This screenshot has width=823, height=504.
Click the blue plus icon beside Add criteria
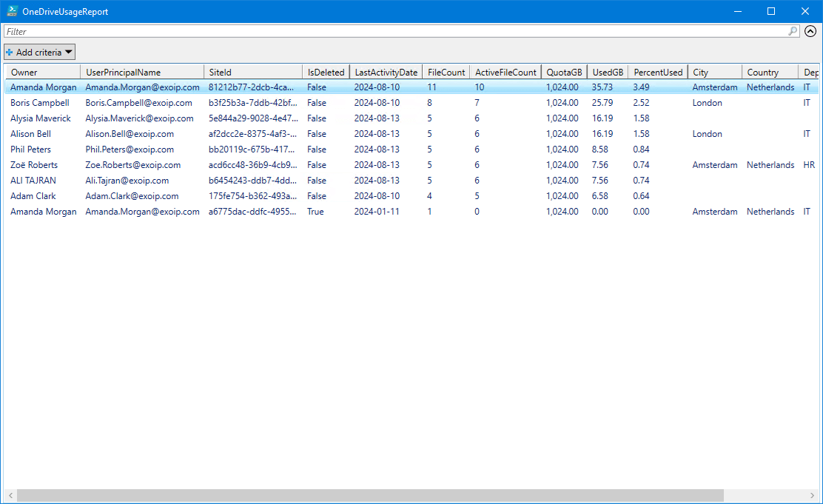tap(10, 52)
